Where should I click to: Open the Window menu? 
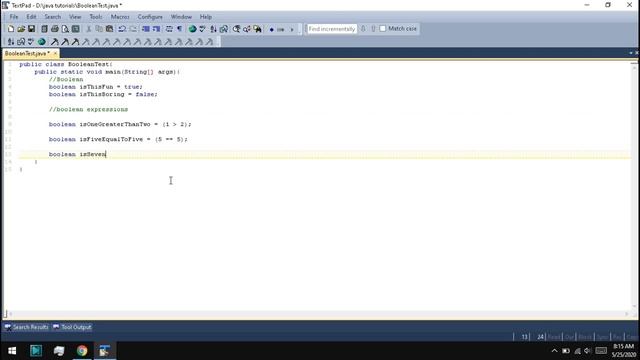tap(181, 17)
